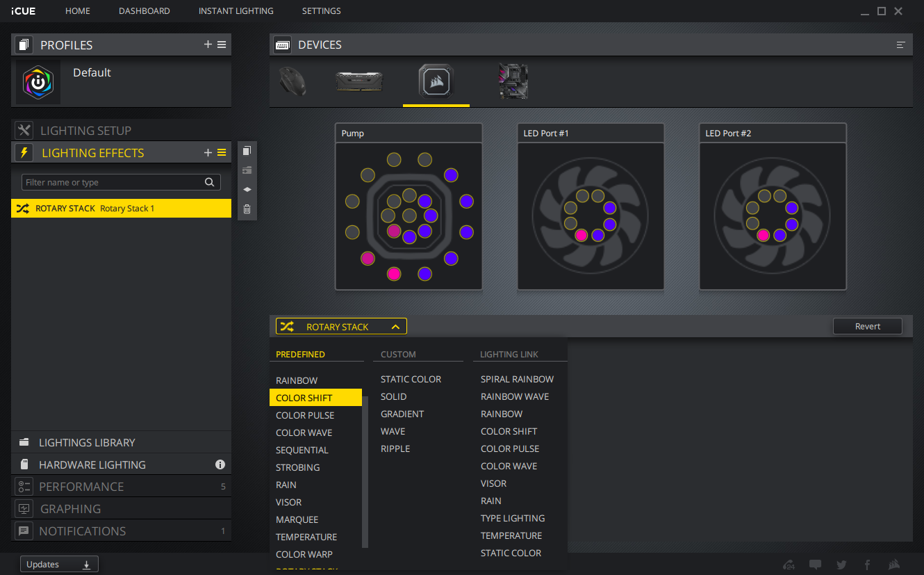Open the Devices panel options menu
The height and width of the screenshot is (575, 924).
[901, 44]
